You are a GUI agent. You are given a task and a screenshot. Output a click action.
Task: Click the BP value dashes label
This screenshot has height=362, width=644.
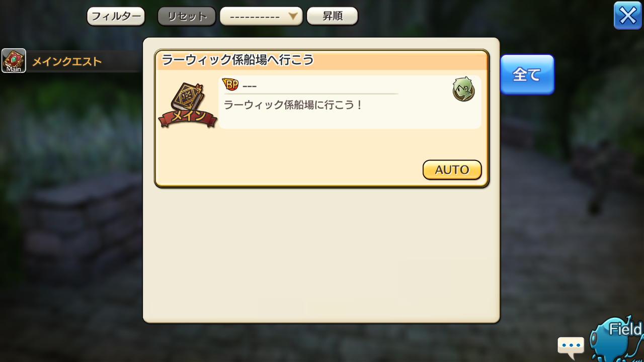250,86
